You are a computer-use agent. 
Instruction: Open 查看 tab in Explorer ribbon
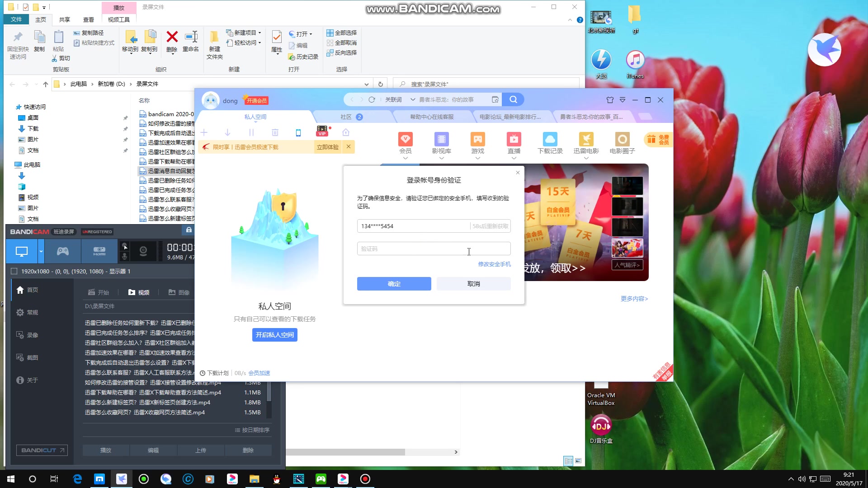(x=89, y=19)
